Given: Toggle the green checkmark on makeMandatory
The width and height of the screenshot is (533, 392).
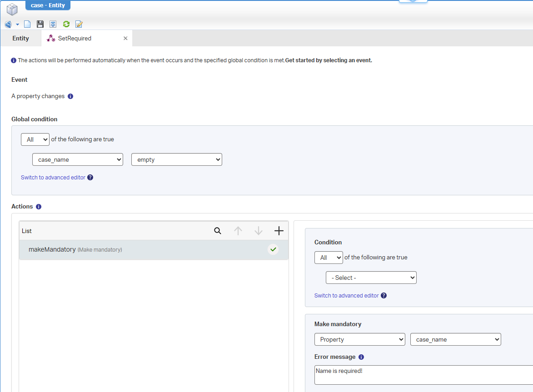Looking at the screenshot, I should click(x=273, y=249).
